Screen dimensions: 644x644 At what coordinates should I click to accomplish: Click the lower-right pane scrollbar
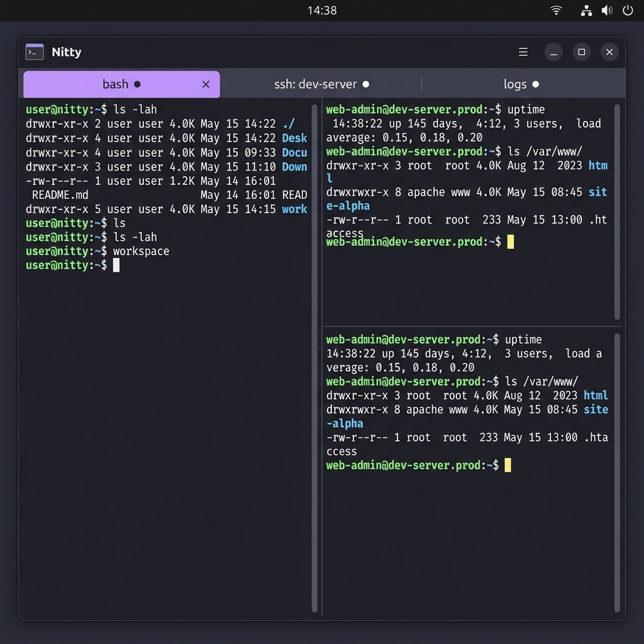(617, 473)
